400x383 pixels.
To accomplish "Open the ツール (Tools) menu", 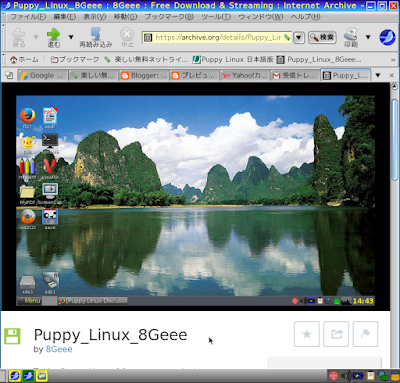I will point(216,16).
